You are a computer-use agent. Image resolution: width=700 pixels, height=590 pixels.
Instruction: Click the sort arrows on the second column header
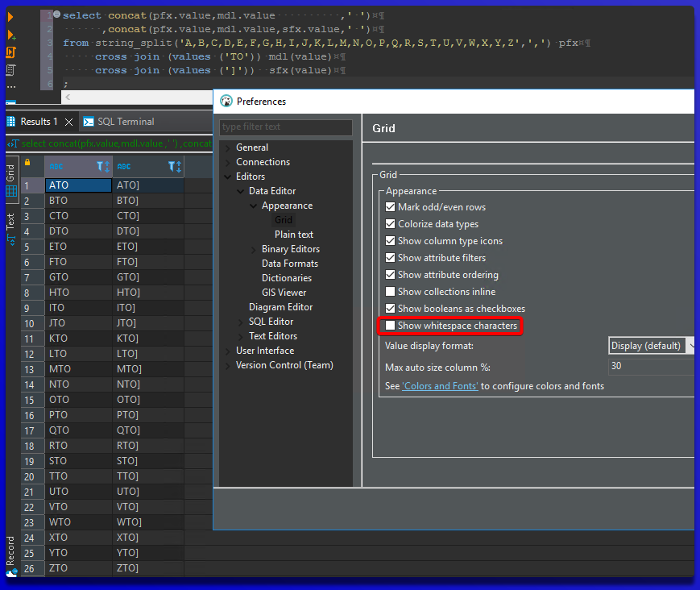[178, 166]
